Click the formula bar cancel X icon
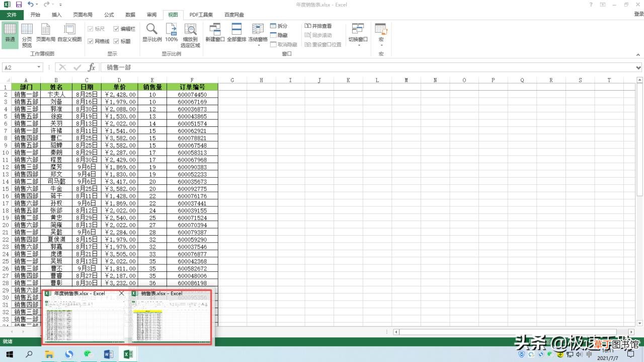 [62, 67]
